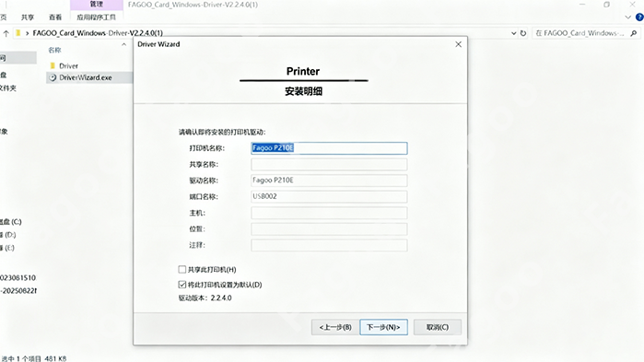The width and height of the screenshot is (644, 362).
Task: Select the DriverWizard.exe file icon
Action: point(53,77)
